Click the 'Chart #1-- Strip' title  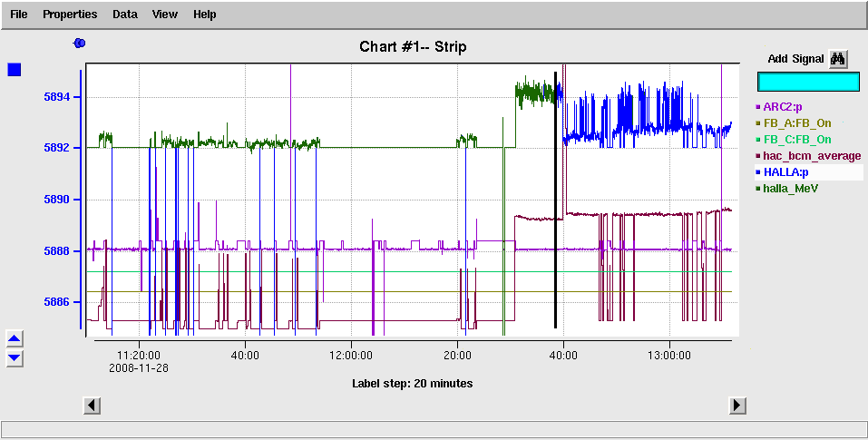[413, 46]
